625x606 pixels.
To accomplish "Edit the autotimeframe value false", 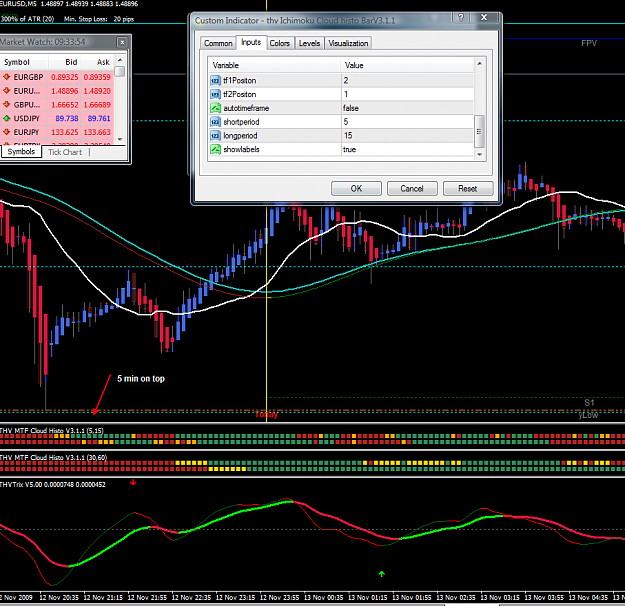I will coord(407,108).
